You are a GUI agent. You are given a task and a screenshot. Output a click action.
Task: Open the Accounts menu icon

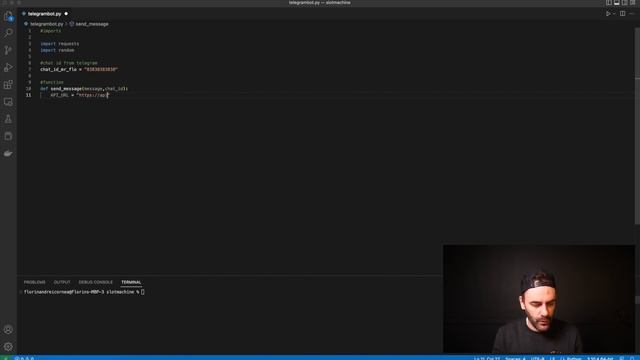click(8, 329)
